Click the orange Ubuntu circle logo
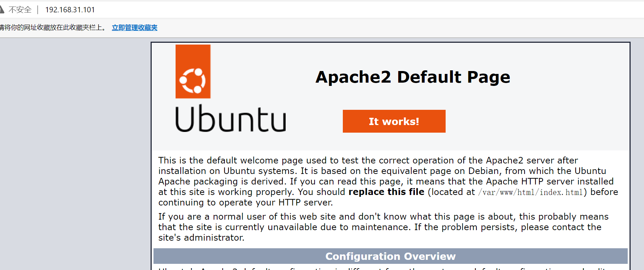Image resolution: width=644 pixels, height=270 pixels. [193, 72]
